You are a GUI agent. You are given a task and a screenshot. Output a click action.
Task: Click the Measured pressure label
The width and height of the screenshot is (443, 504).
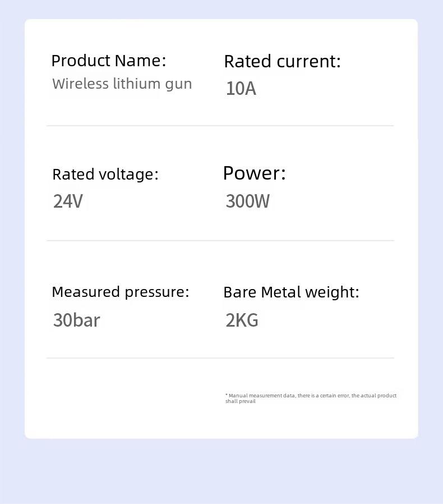point(121,292)
